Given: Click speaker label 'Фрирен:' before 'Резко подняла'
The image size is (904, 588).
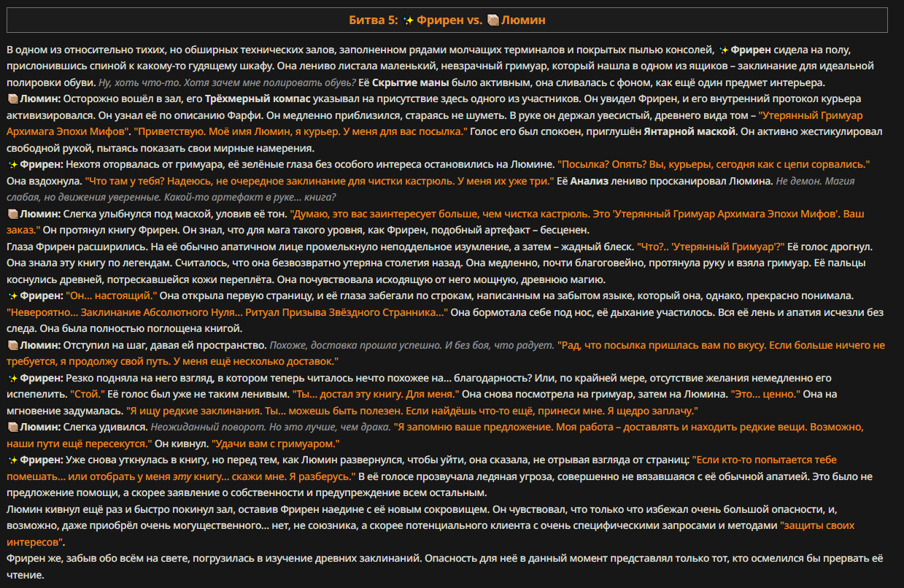Looking at the screenshot, I should point(42,378).
